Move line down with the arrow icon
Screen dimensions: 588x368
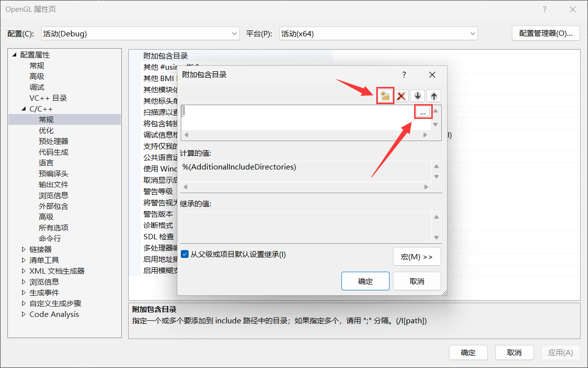[x=418, y=96]
